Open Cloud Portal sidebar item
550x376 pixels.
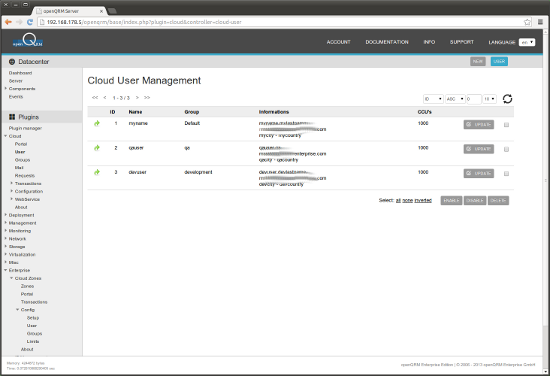[x=21, y=144]
